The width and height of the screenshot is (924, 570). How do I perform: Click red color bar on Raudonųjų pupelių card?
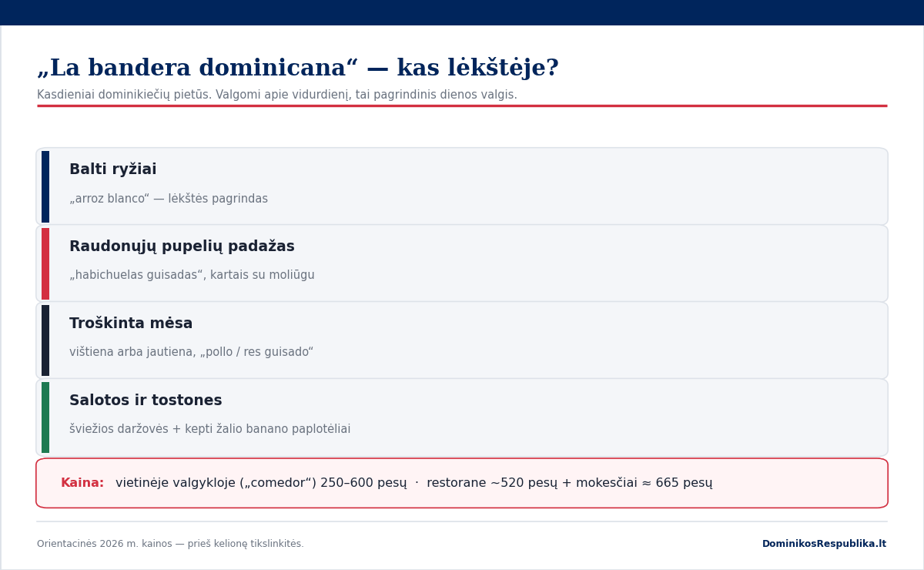point(45,263)
